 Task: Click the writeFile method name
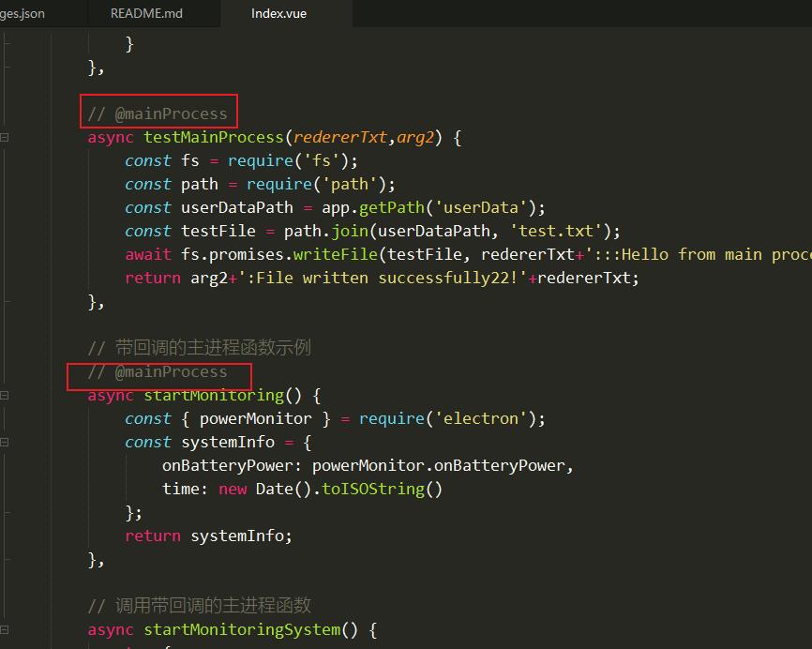[x=335, y=254]
